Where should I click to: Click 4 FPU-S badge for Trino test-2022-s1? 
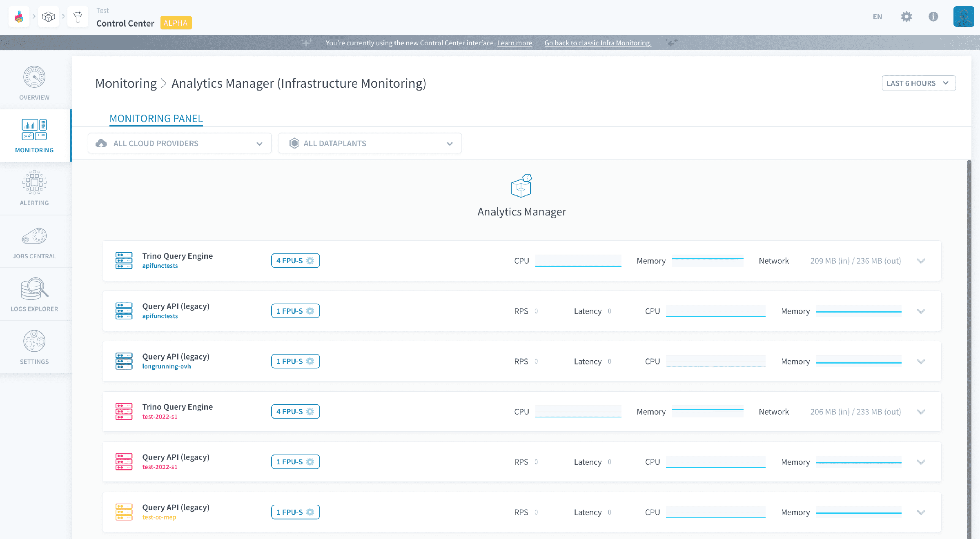(x=295, y=411)
